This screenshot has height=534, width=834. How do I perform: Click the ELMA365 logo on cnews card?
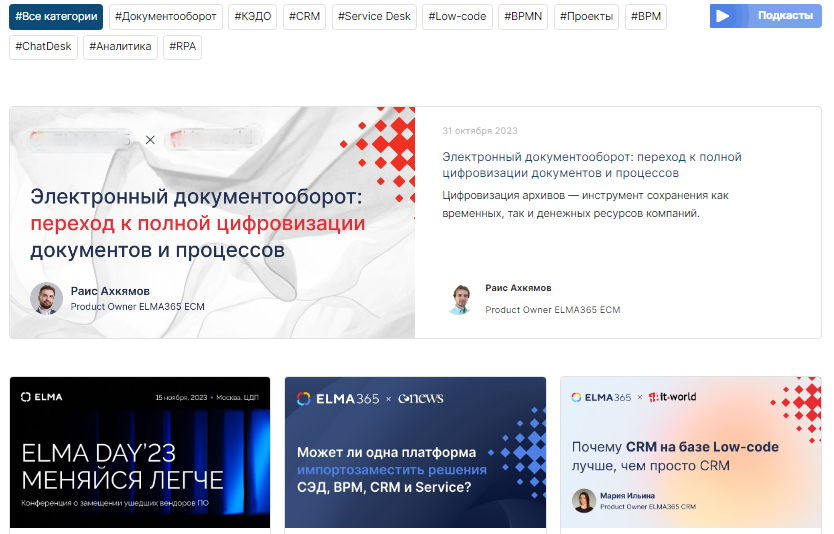tap(338, 399)
